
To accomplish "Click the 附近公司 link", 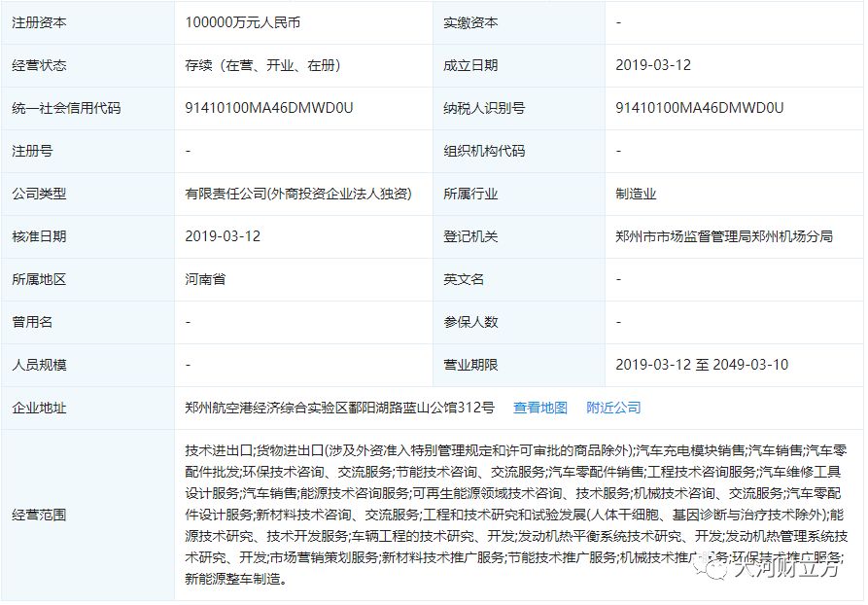I will [613, 408].
